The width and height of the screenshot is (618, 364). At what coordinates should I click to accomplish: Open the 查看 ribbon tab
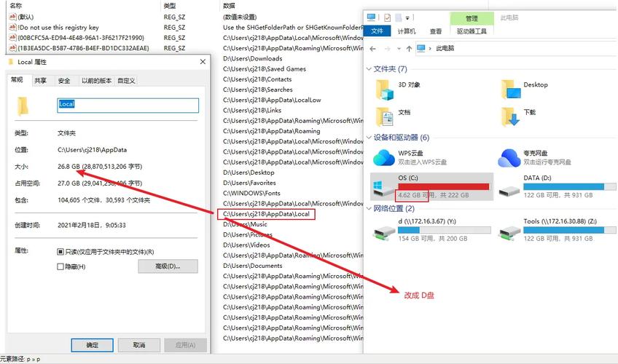[436, 31]
